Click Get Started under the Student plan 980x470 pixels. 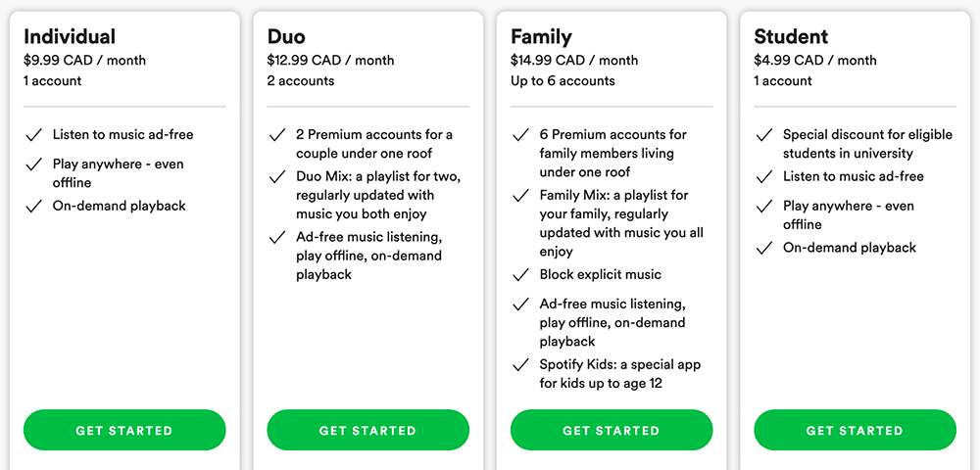(x=855, y=430)
